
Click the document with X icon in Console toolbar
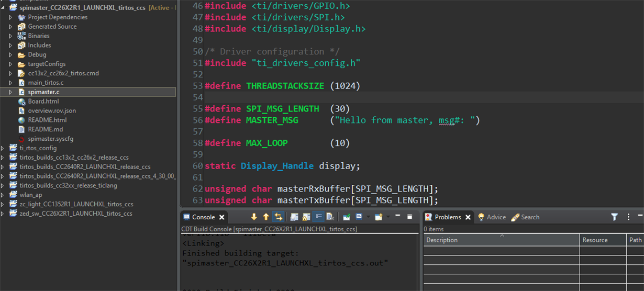pyautogui.click(x=330, y=217)
